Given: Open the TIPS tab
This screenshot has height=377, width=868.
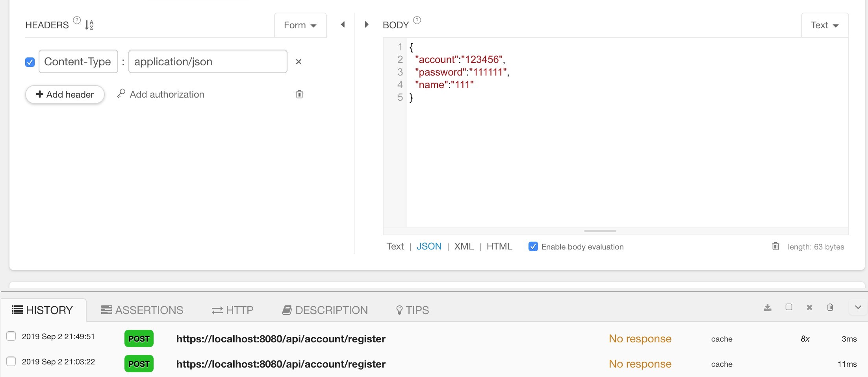Looking at the screenshot, I should click(x=412, y=310).
